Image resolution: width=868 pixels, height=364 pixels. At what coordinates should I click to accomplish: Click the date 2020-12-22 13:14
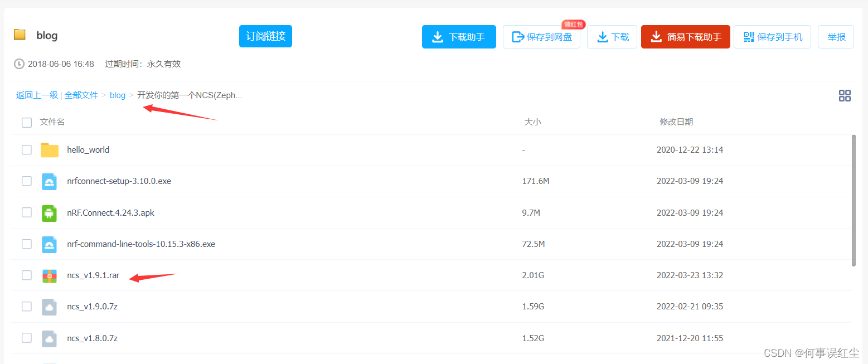point(690,150)
